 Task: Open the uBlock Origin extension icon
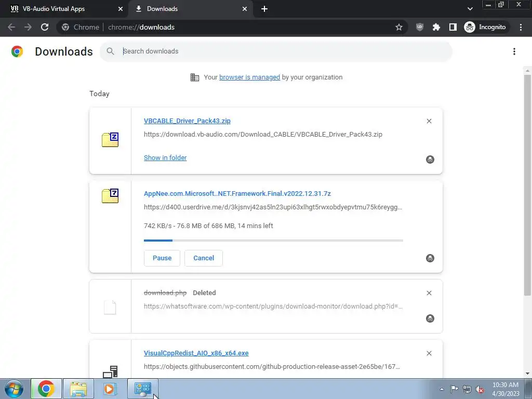[x=420, y=27]
